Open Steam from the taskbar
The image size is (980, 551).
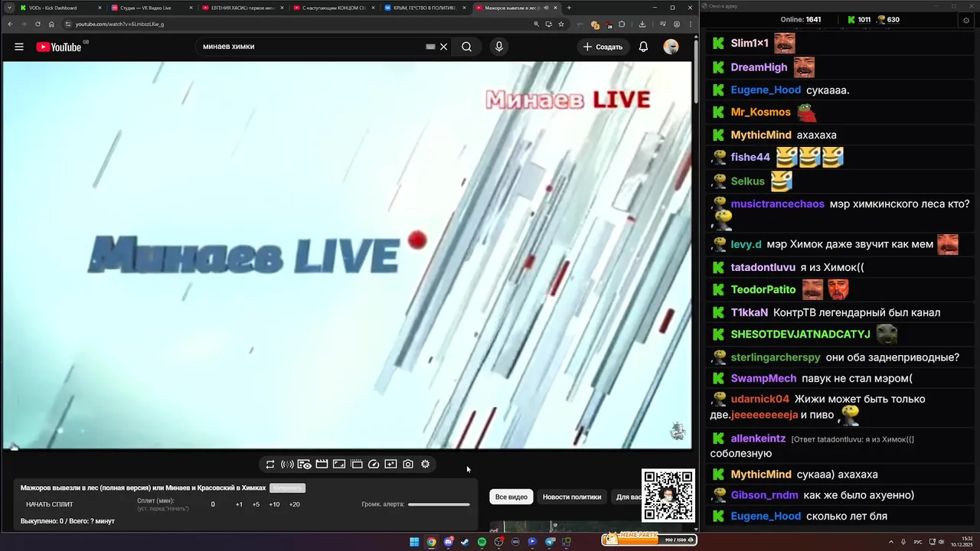[x=465, y=542]
